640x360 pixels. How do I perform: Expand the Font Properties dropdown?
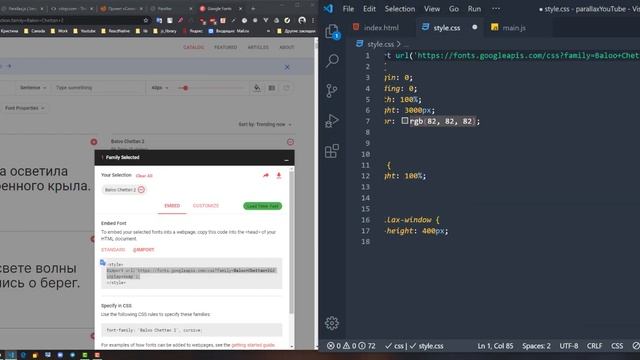24,108
